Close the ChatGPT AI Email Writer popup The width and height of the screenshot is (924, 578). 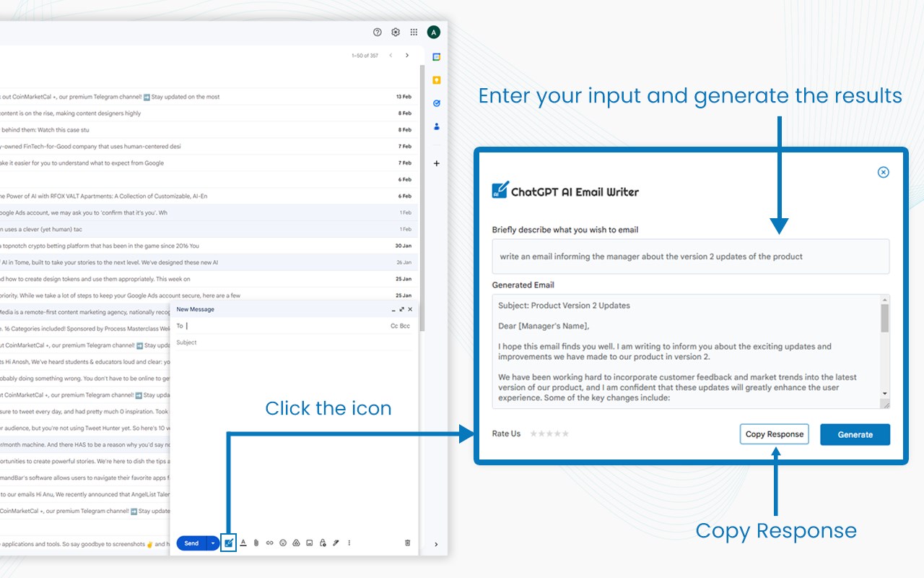[883, 172]
